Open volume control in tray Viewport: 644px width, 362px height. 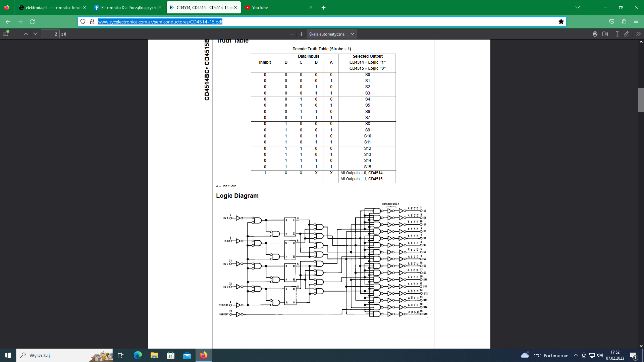(600, 355)
